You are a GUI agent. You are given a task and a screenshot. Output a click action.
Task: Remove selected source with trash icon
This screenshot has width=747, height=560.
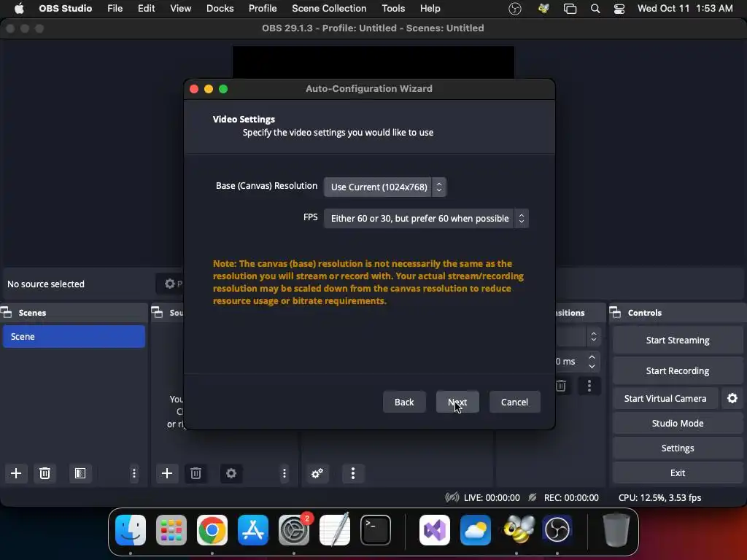(196, 472)
